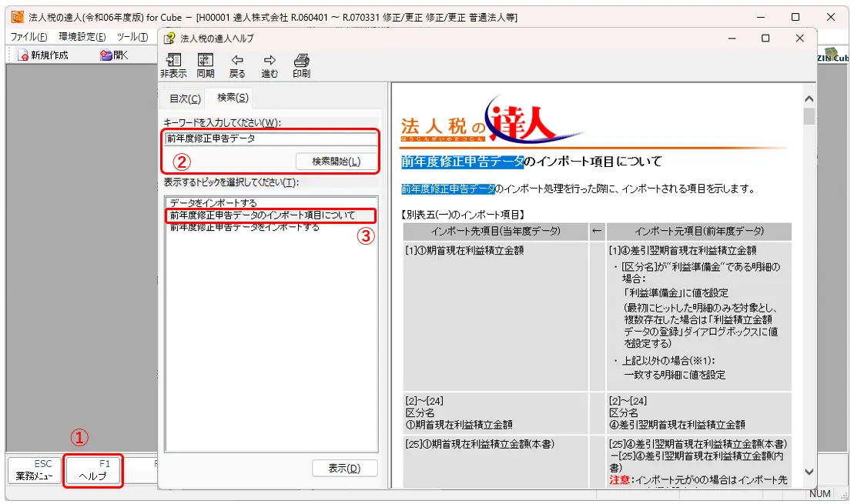The width and height of the screenshot is (854, 504).
Task: Maximize the main 法人税の達人 window
Action: (795, 18)
